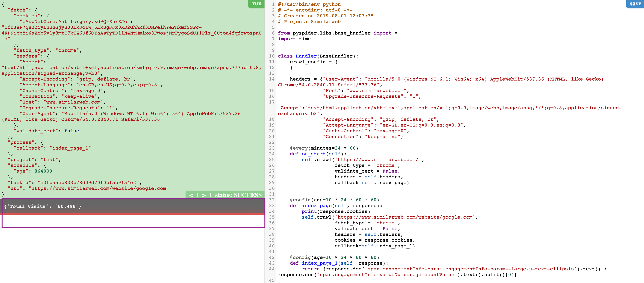Click the '@config(age=10 * 24 * 60 * 60)' on line 32
The image size is (644, 283).
point(334,200)
